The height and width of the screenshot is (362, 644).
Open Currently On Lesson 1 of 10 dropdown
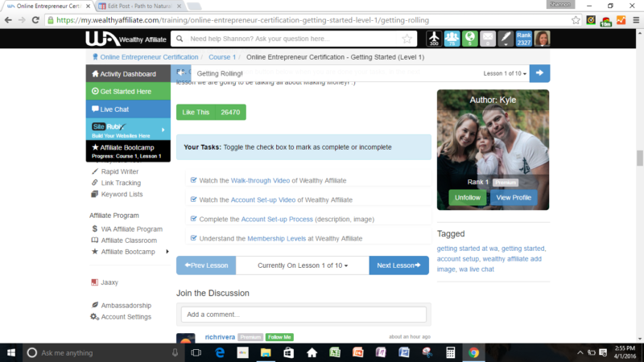(303, 265)
